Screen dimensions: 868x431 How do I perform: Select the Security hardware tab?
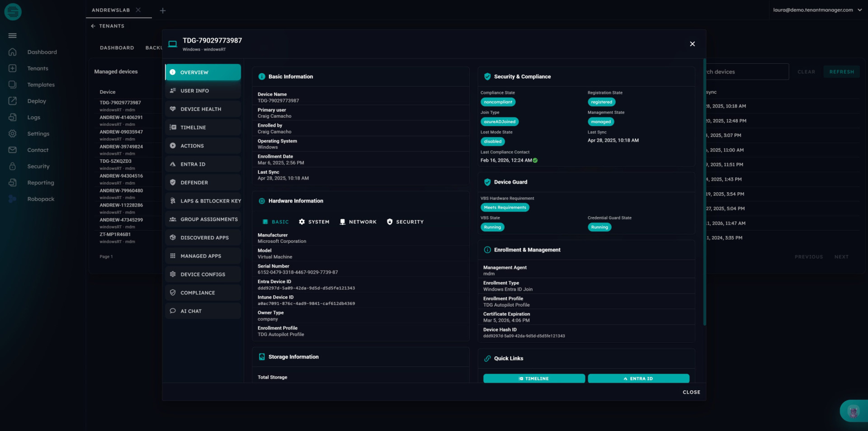click(405, 222)
